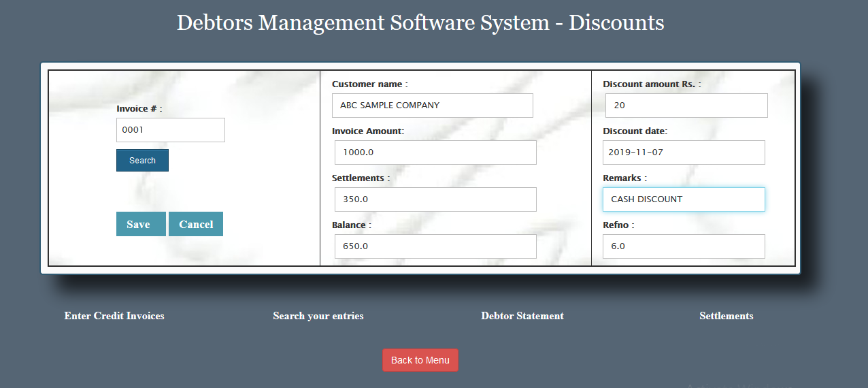Focus the Discount amount Rs. field
Screen dimensions: 868x388
(x=686, y=106)
